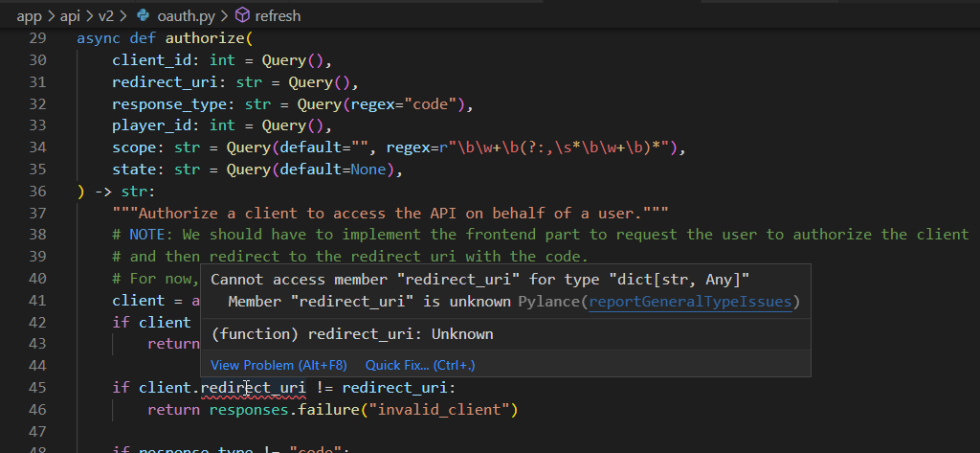Click the Python file icon in breadcrumb
The image size is (980, 453).
145,14
